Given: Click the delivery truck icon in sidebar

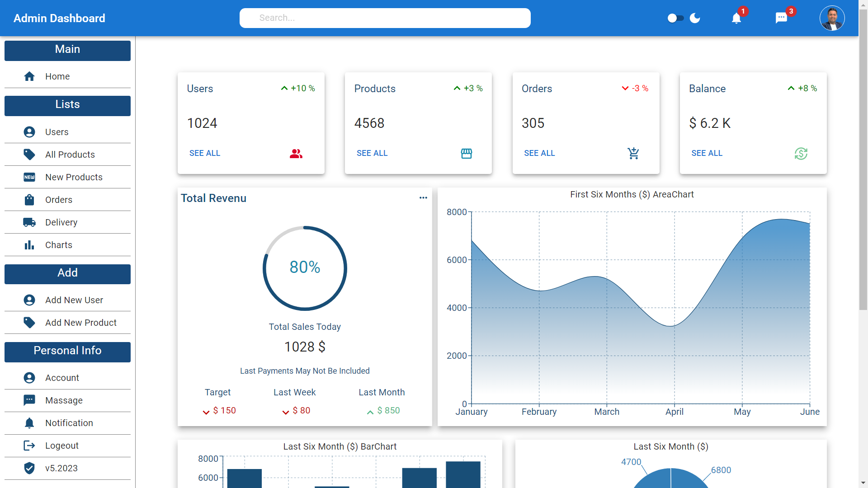Looking at the screenshot, I should click(x=29, y=222).
